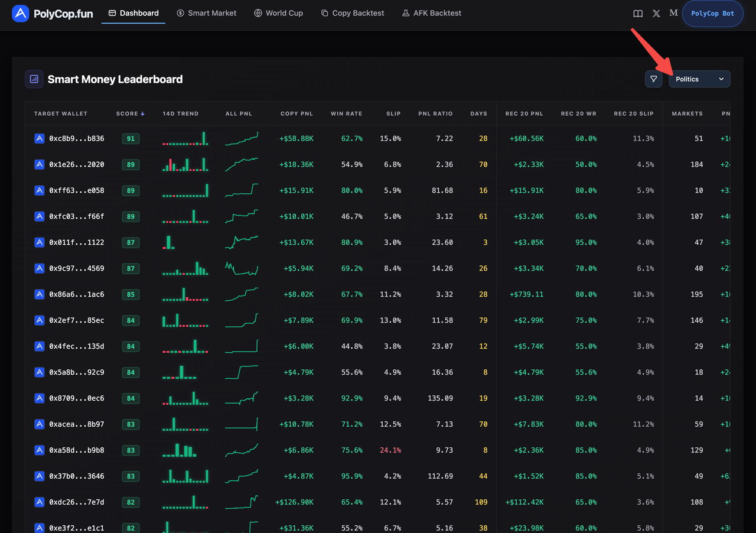Click the REC 20 SLIP column header

634,113
